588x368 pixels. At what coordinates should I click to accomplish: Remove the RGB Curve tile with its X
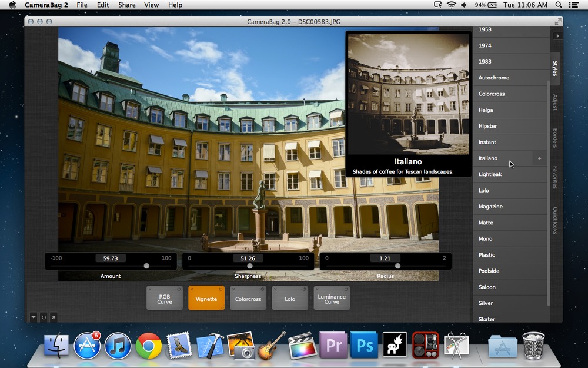(x=150, y=289)
